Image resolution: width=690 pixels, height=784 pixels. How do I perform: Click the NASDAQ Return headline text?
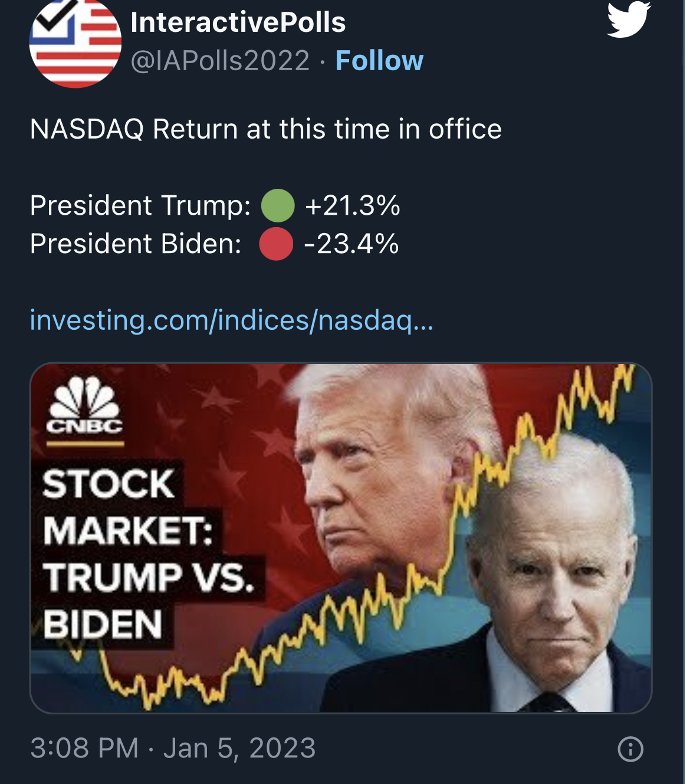[x=265, y=129]
